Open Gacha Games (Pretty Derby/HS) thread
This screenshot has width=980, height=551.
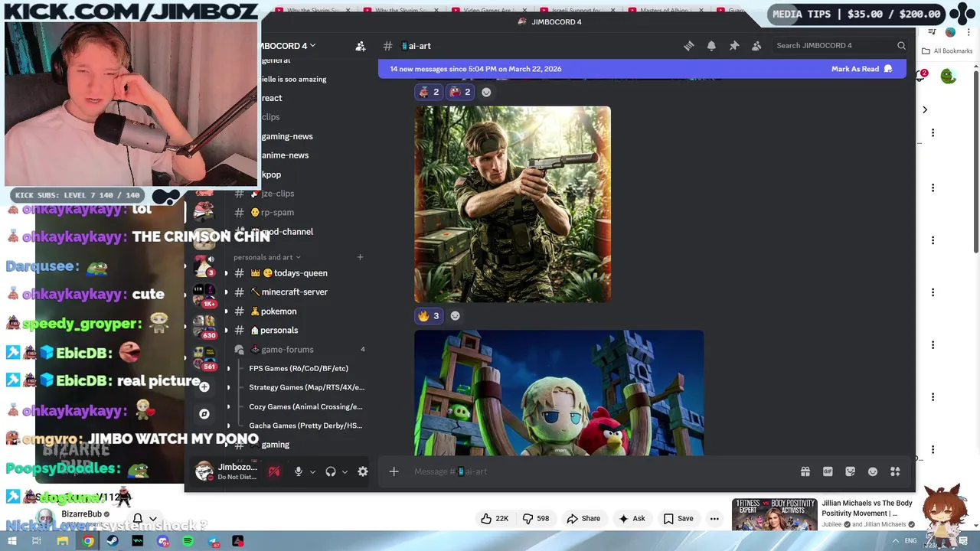click(305, 425)
